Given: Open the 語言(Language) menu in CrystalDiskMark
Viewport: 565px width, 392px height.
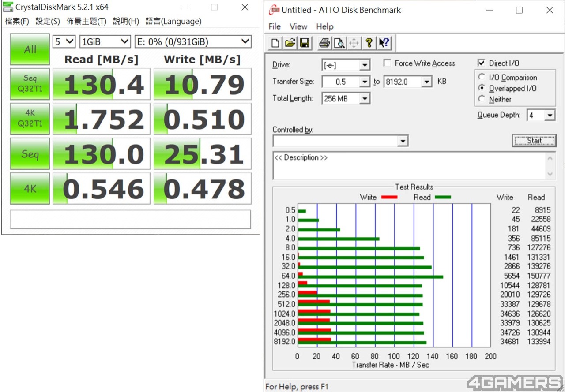Looking at the screenshot, I should (173, 21).
